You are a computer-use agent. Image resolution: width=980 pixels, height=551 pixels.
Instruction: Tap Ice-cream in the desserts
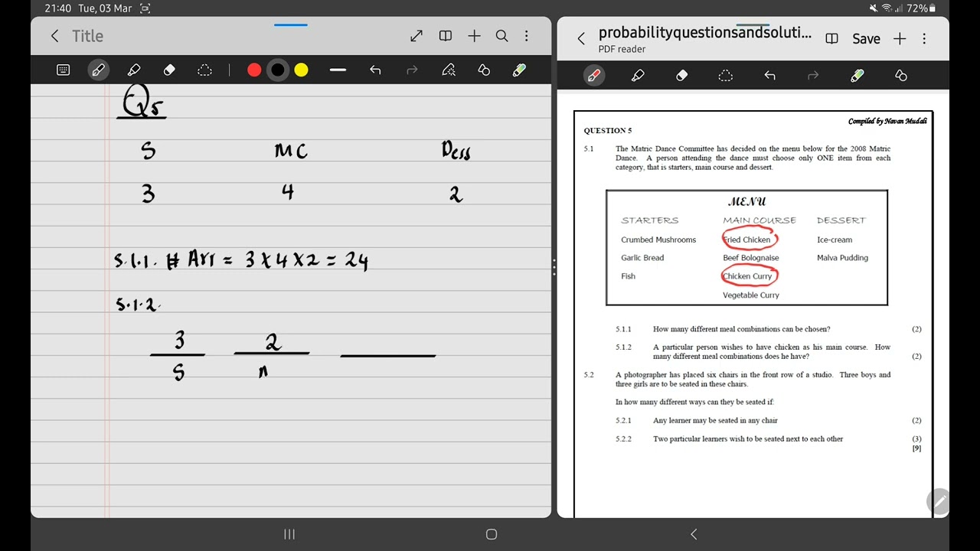[x=835, y=240]
